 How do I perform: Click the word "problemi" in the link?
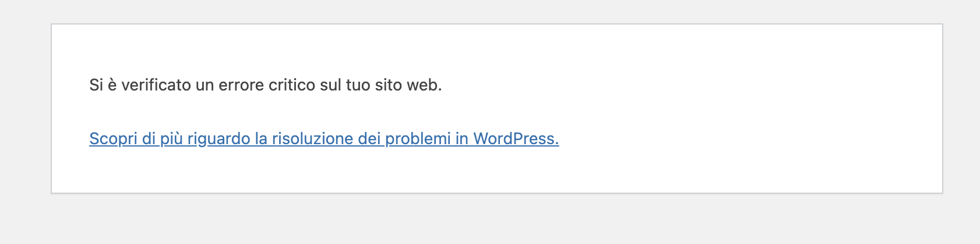418,139
